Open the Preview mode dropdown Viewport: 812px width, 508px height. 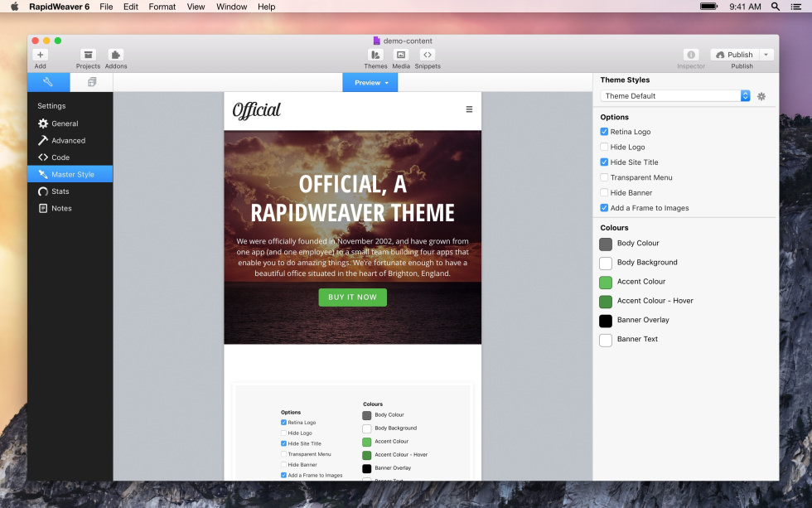370,82
